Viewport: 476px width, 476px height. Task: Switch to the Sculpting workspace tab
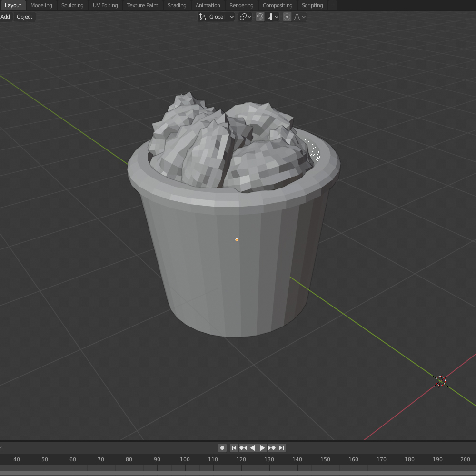click(72, 5)
